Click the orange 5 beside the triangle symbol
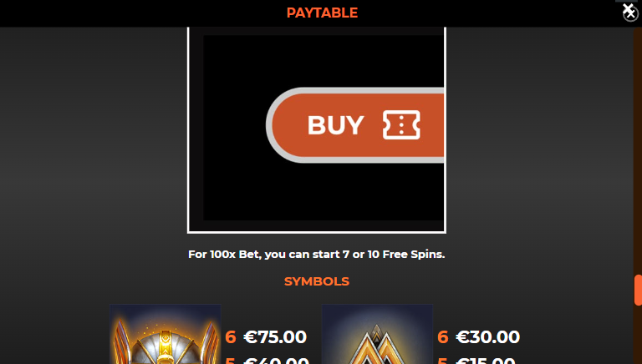 (x=442, y=361)
